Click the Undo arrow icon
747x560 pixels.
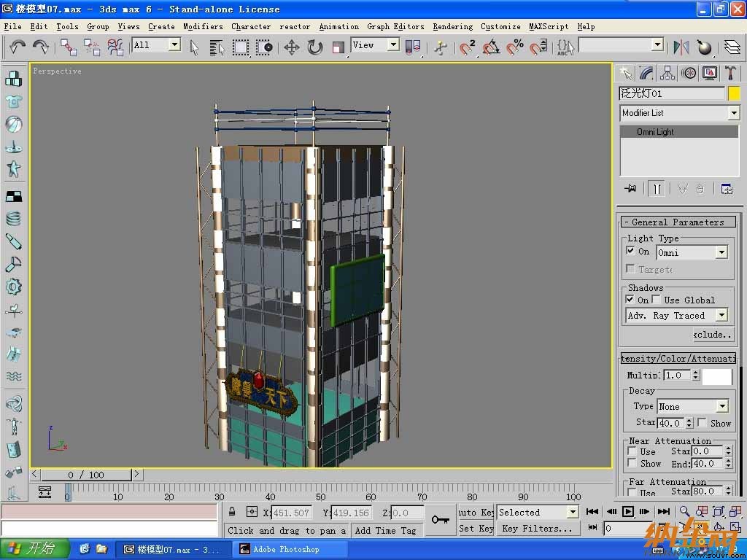tap(18, 47)
